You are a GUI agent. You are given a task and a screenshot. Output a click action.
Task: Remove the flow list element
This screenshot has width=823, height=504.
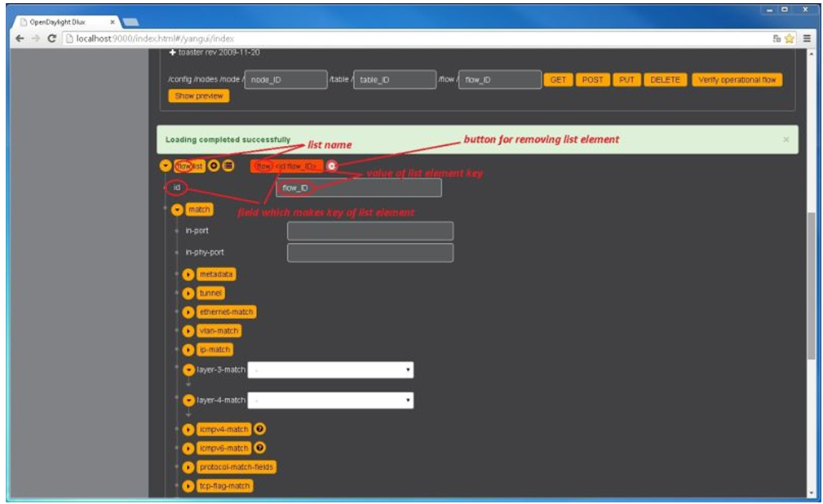click(332, 166)
